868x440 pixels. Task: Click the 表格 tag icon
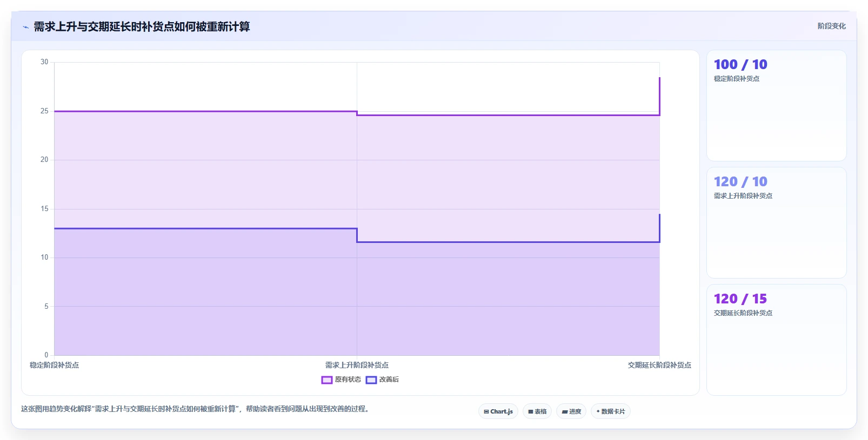coord(531,412)
